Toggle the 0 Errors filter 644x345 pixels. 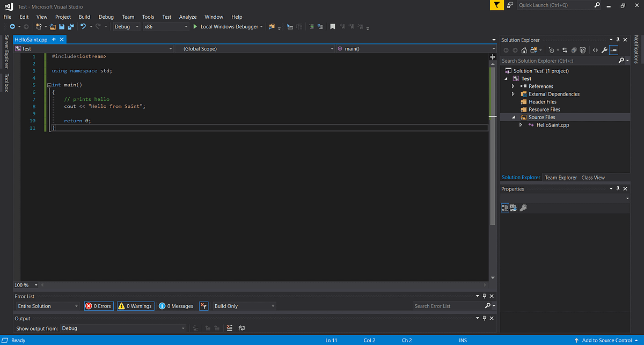pyautogui.click(x=98, y=306)
